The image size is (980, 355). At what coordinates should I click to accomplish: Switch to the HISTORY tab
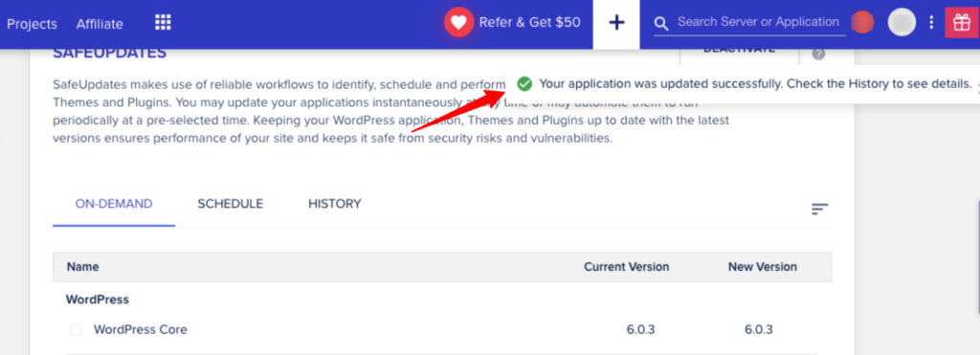coord(334,204)
